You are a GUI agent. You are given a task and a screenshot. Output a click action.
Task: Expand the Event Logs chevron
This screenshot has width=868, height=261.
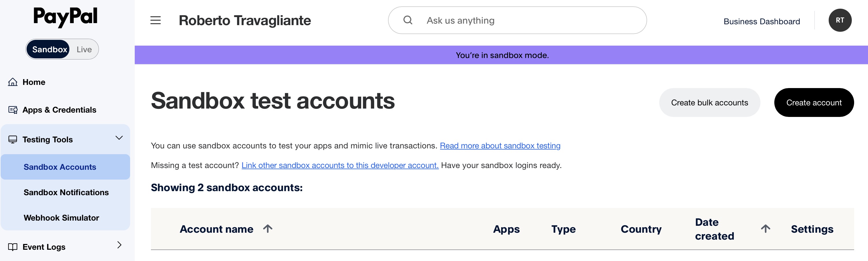click(119, 245)
